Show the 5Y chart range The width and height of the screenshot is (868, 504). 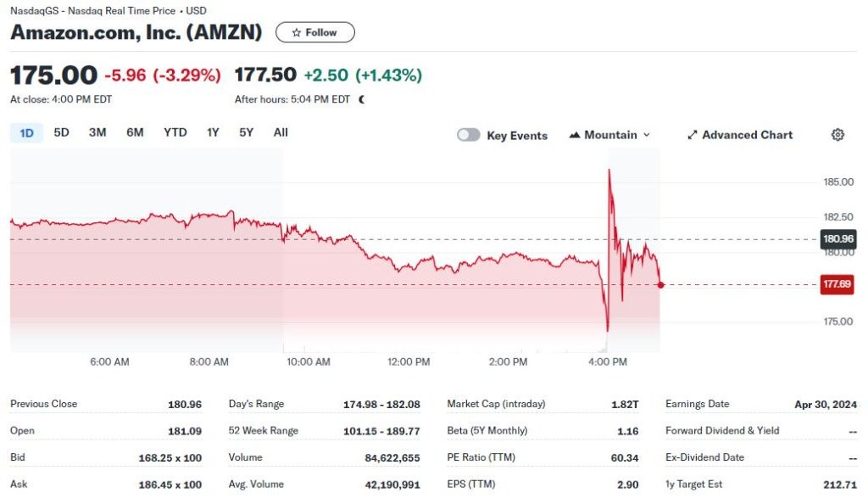pos(246,132)
